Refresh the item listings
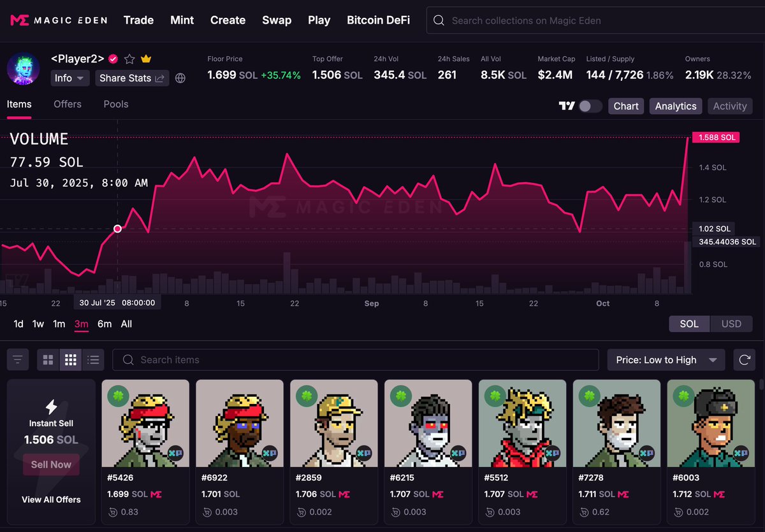 coord(744,360)
